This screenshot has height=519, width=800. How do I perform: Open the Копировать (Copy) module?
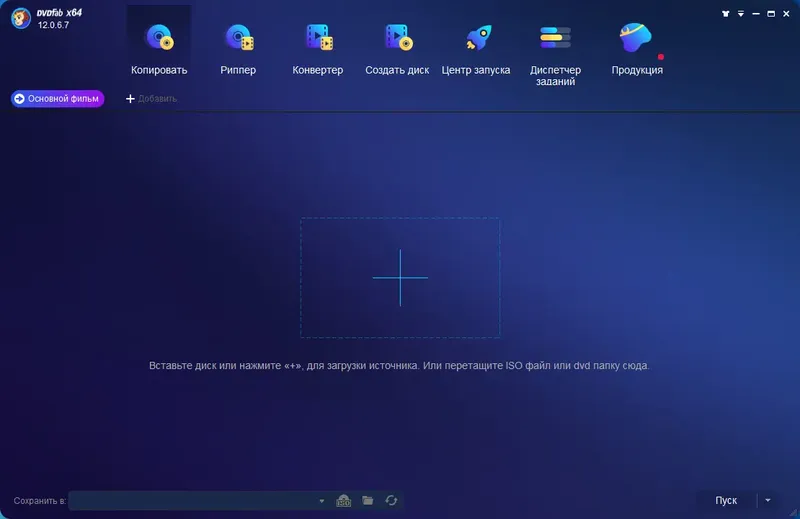(x=159, y=49)
